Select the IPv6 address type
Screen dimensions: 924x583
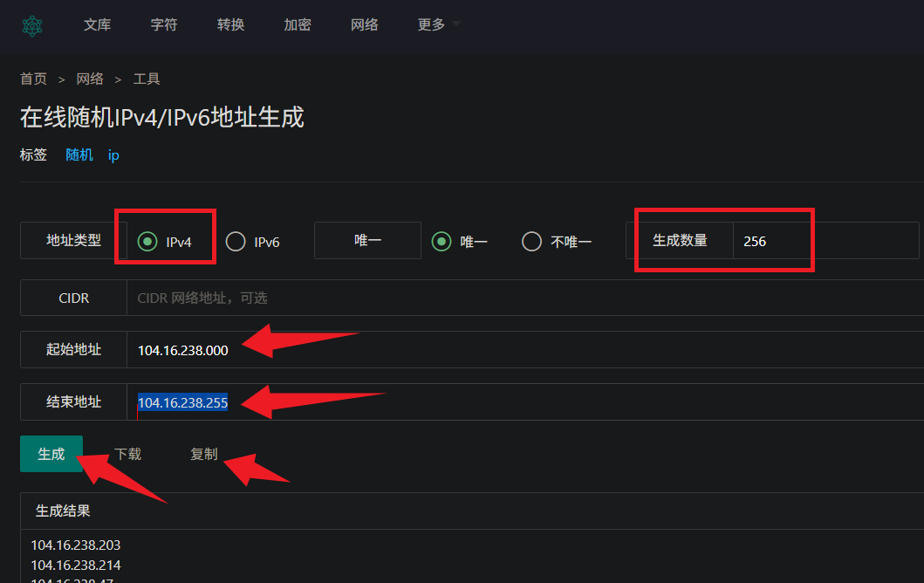tap(236, 242)
